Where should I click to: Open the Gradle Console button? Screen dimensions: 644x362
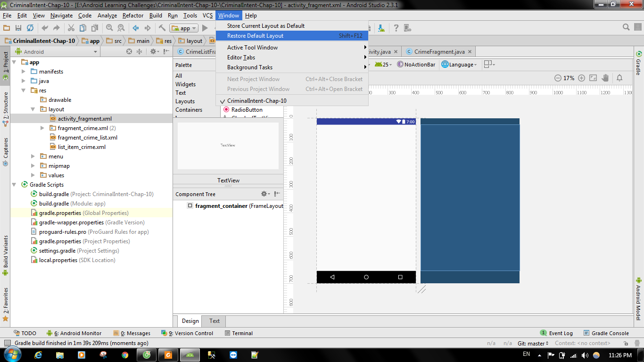pyautogui.click(x=606, y=333)
